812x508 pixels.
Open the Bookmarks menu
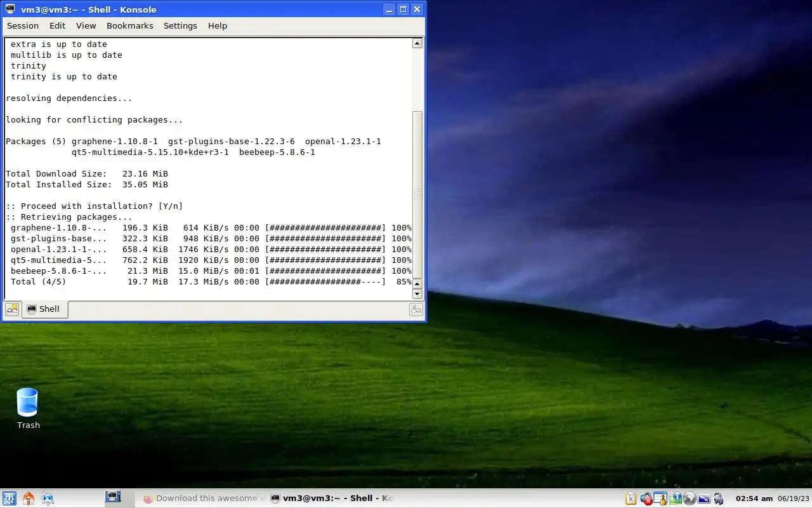pyautogui.click(x=129, y=25)
